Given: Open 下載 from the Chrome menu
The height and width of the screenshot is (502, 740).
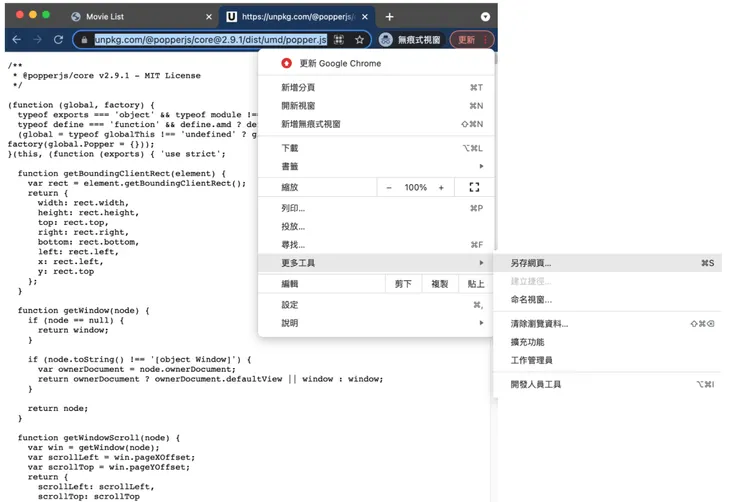Looking at the screenshot, I should click(376, 148).
